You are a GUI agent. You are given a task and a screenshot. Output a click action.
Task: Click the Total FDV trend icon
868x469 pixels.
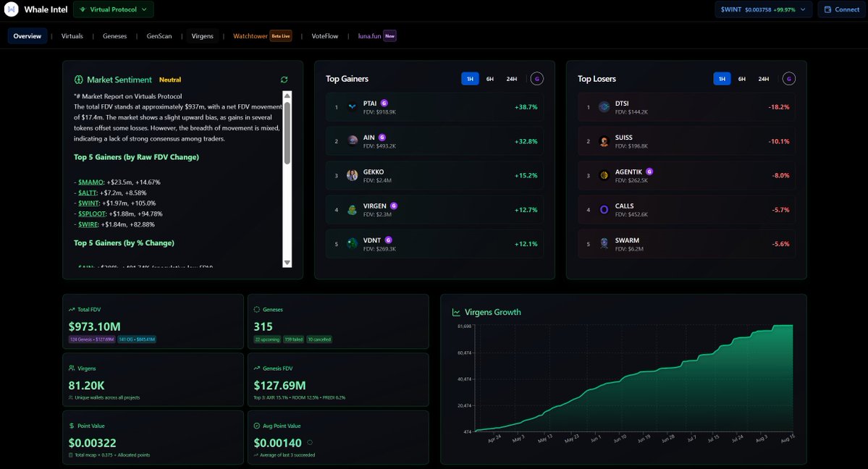pos(72,310)
